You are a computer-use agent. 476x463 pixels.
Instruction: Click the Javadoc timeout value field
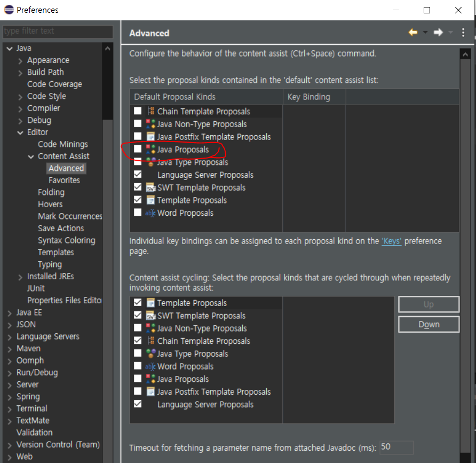click(396, 447)
